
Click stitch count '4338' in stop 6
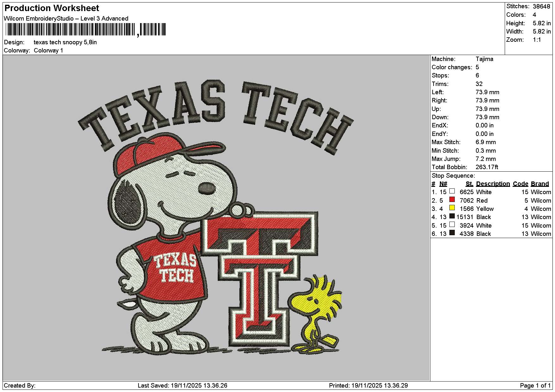tap(466, 234)
